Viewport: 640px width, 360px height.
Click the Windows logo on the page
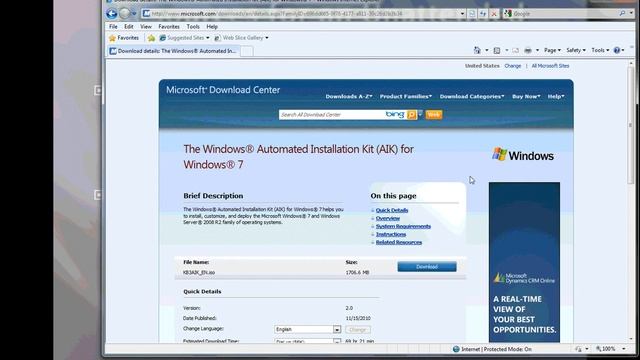(x=523, y=156)
